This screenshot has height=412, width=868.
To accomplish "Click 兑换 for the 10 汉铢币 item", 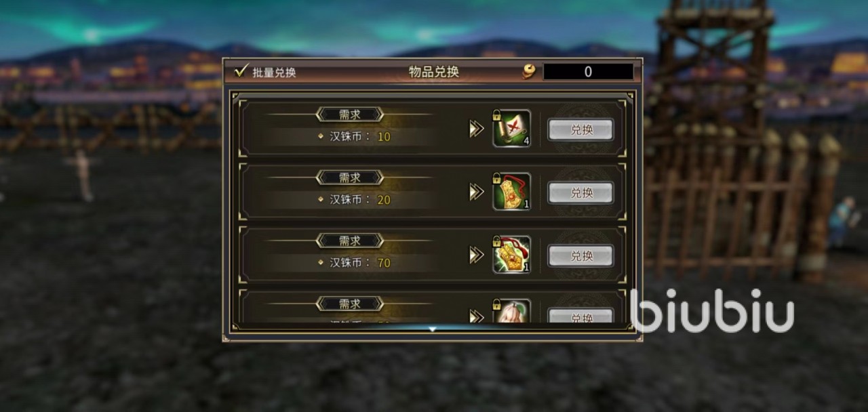I will tap(581, 130).
